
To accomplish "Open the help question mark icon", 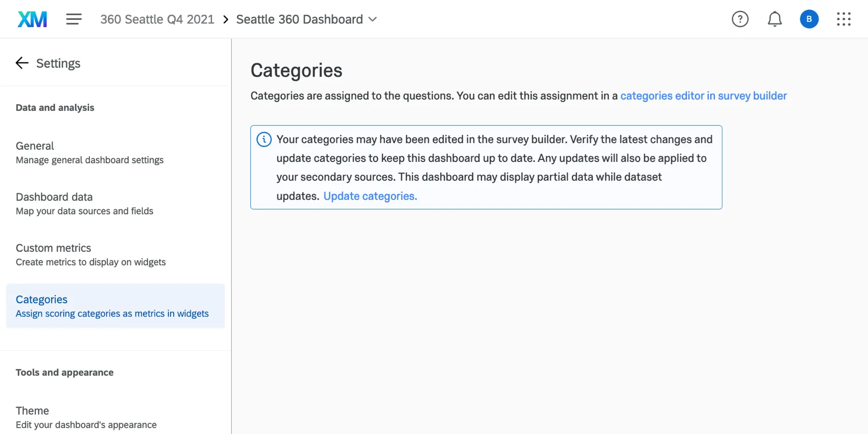I will 740,19.
